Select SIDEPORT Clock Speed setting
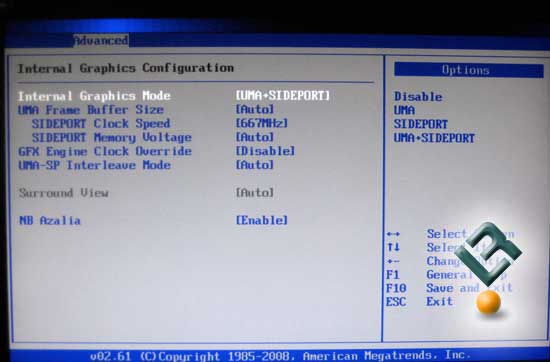This screenshot has height=362, width=550. pyautogui.click(x=101, y=123)
